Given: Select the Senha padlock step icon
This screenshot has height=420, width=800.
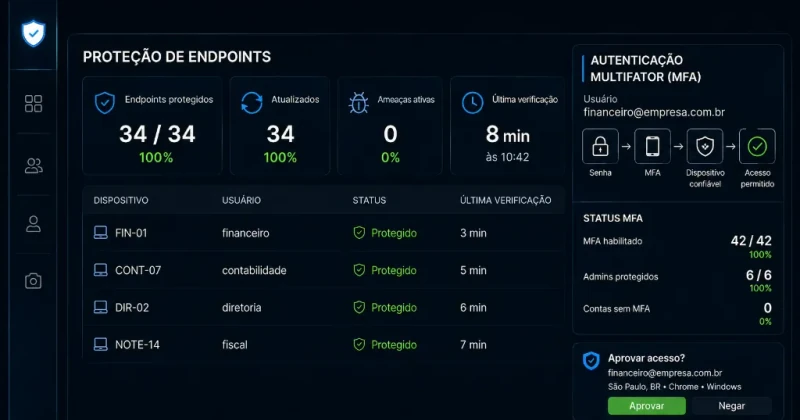Looking at the screenshot, I should [601, 146].
